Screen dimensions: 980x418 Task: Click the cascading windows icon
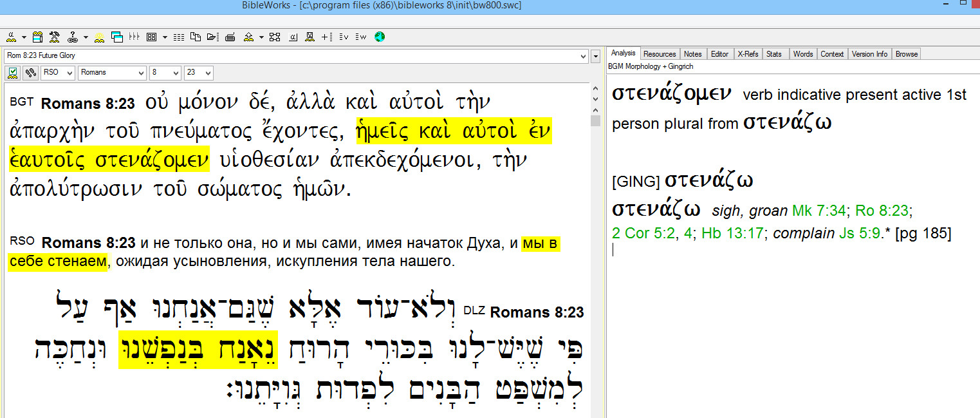point(116,37)
